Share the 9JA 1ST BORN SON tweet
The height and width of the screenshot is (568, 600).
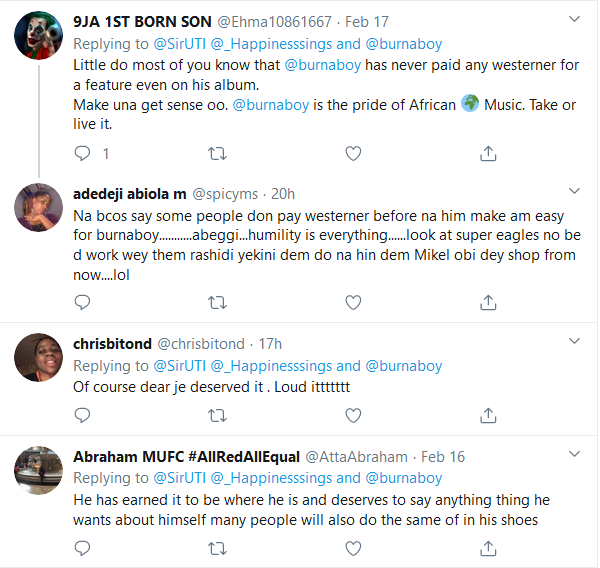(x=488, y=154)
